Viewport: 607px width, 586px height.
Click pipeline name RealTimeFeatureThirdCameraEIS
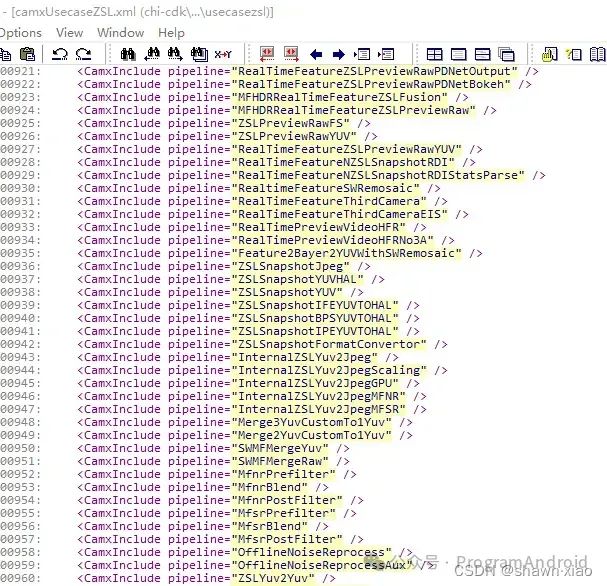pyautogui.click(x=339, y=214)
